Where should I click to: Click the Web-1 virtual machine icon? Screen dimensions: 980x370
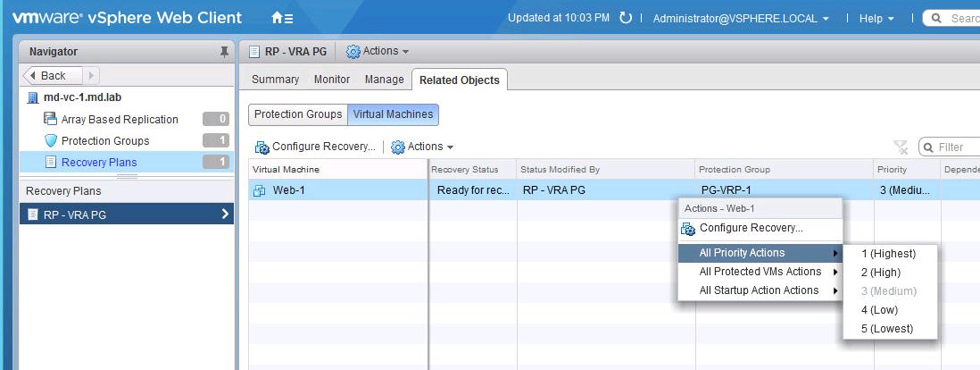[x=259, y=190]
